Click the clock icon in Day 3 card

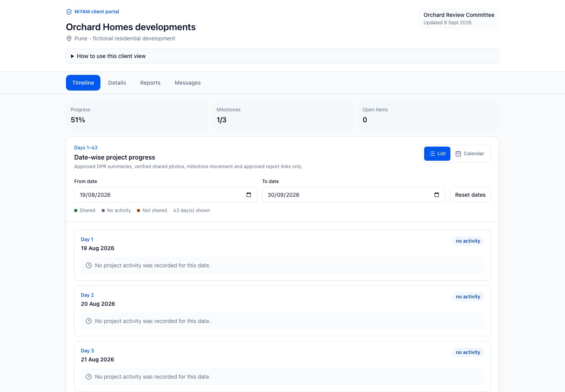pos(89,377)
